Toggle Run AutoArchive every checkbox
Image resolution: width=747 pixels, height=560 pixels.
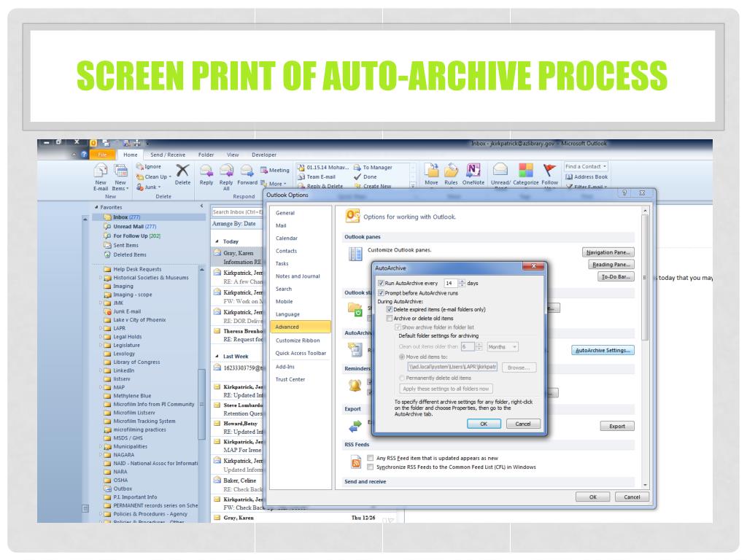coord(381,284)
